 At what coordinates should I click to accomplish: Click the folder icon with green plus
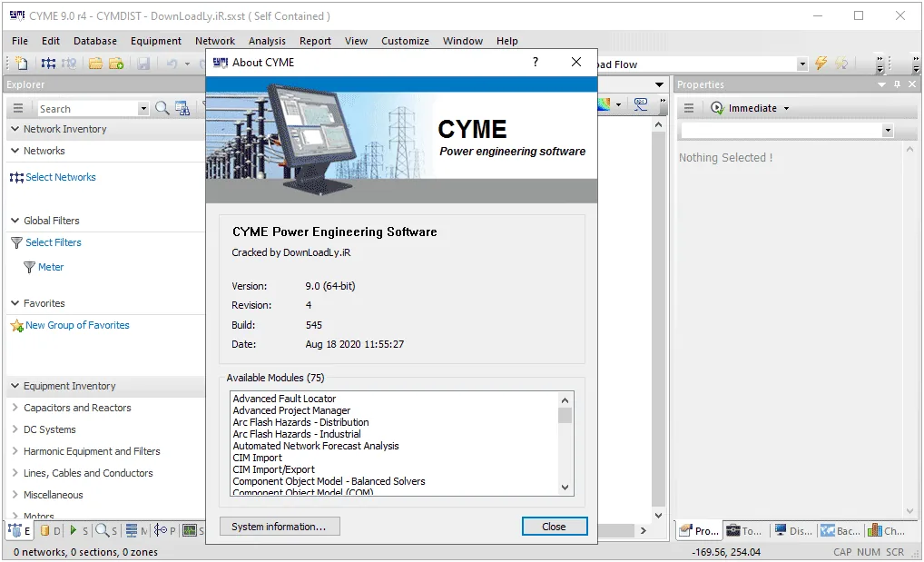pos(116,63)
